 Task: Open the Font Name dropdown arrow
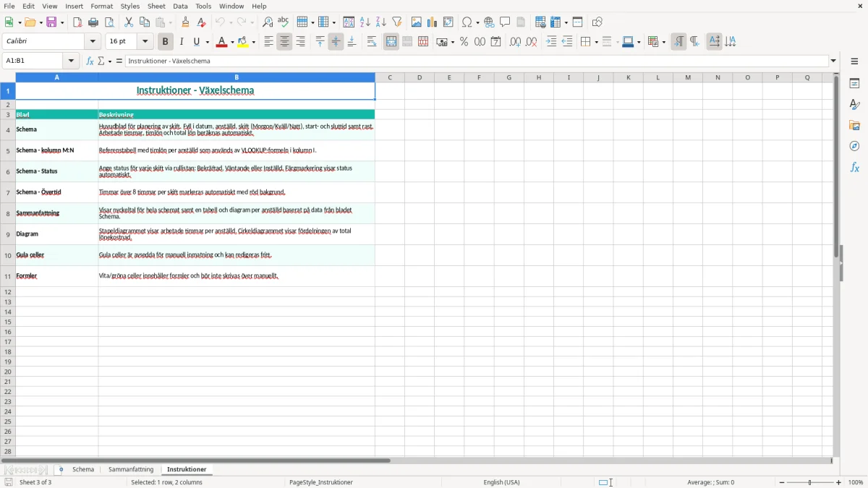93,42
